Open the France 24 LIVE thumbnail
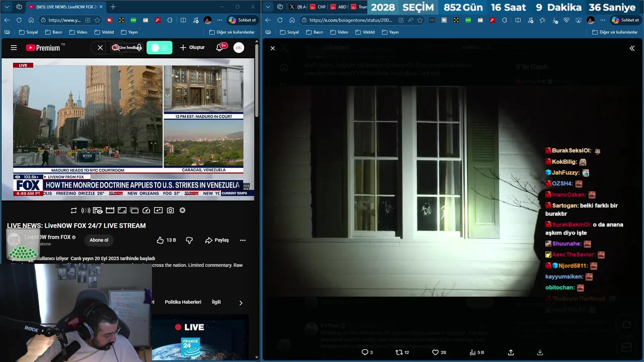The height and width of the screenshot is (362, 644). (200, 337)
